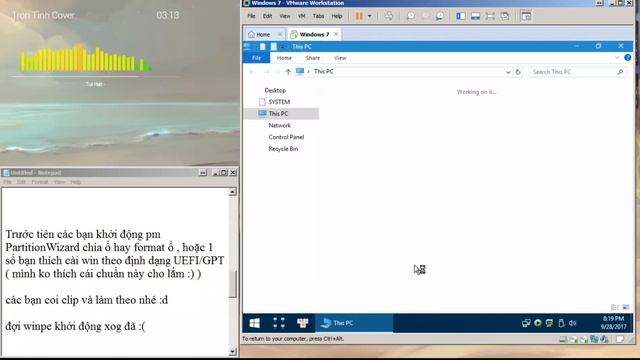640x360 pixels.
Task: Open the VM menu in VMware
Action: [x=302, y=16]
